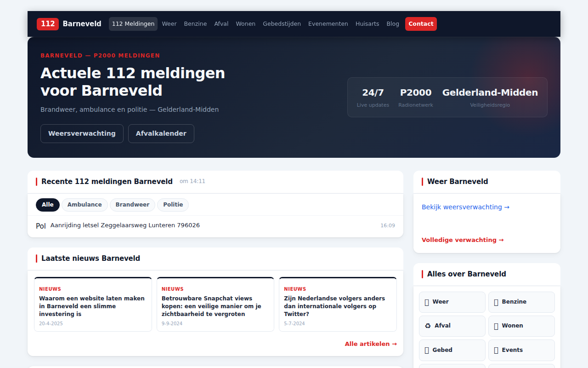Viewport: 588px width, 368px height.
Task: Open the Benzine tile under Alles over Barneveld
Action: pyautogui.click(x=521, y=302)
